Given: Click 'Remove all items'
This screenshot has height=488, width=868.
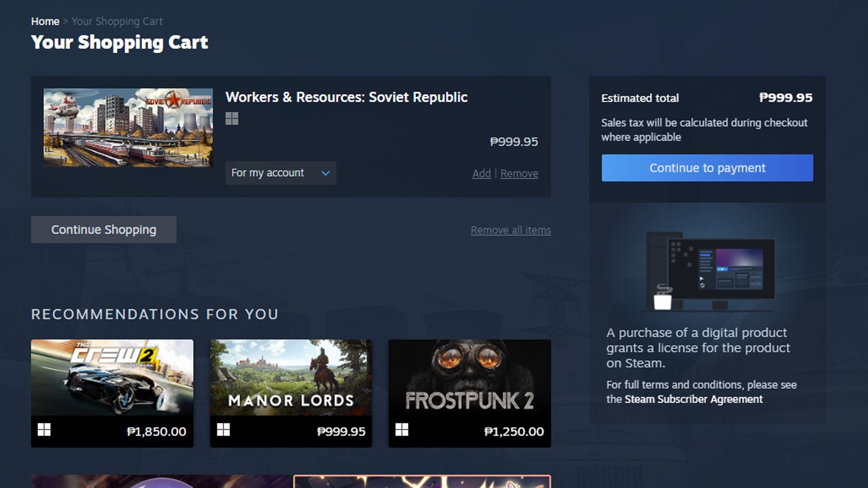Looking at the screenshot, I should (511, 230).
